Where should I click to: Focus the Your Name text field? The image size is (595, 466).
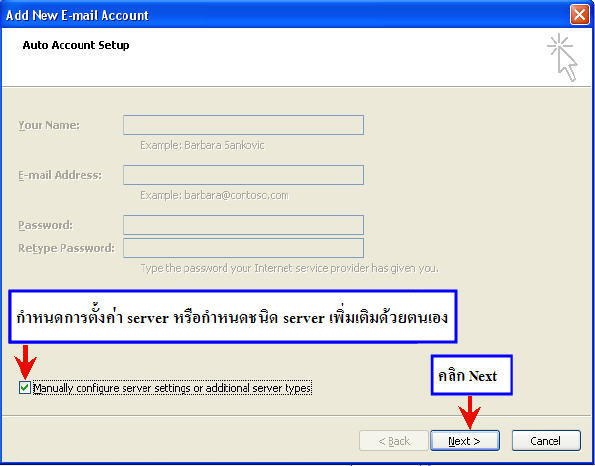pyautogui.click(x=243, y=125)
